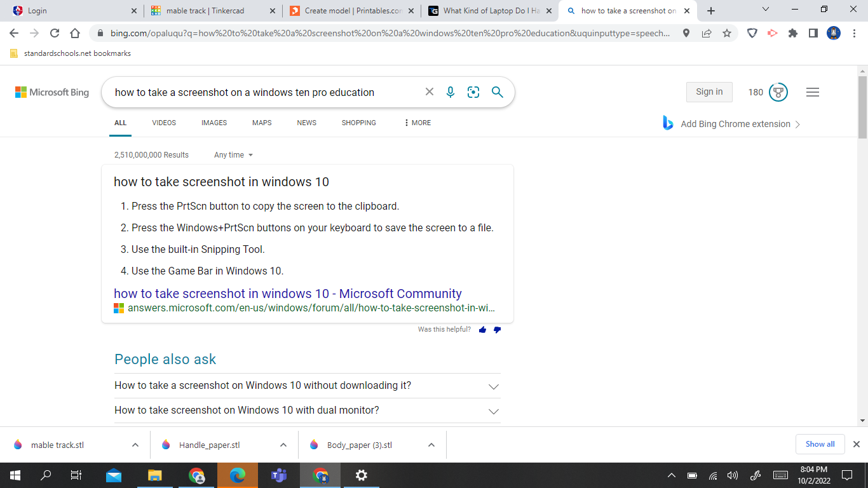This screenshot has width=868, height=488.
Task: Open the Windows notification center
Action: coord(846,475)
